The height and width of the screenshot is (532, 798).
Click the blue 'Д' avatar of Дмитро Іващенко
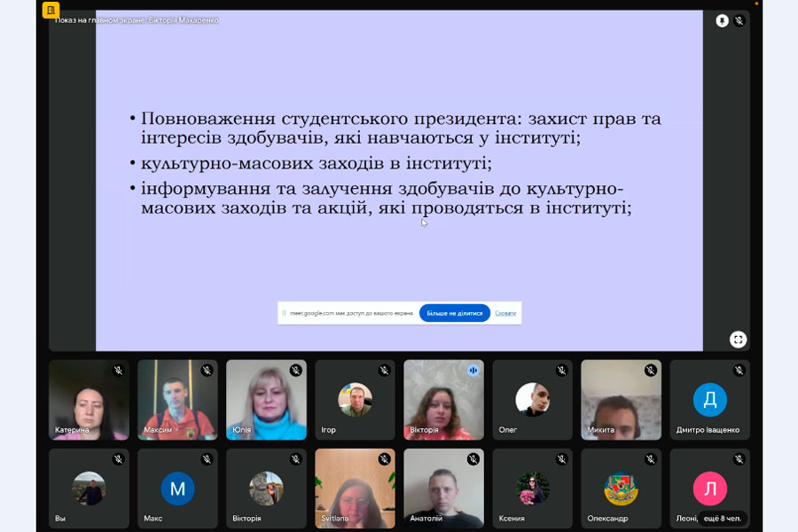click(710, 400)
